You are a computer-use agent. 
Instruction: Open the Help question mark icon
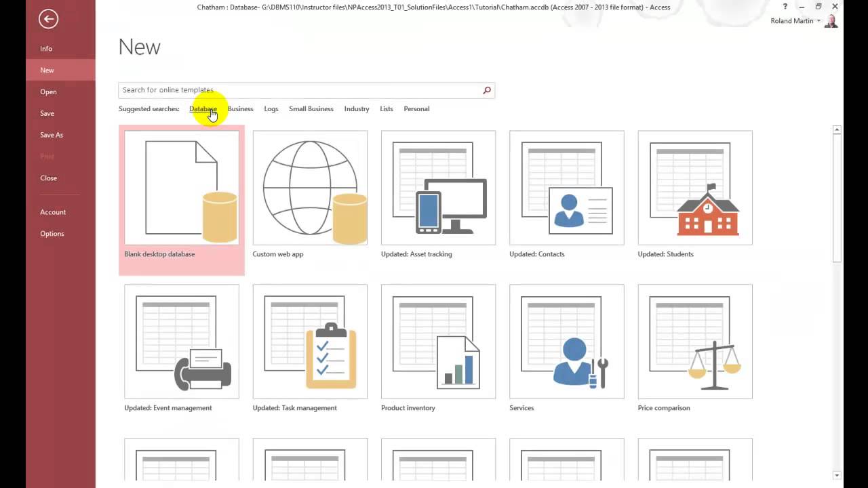click(x=785, y=7)
